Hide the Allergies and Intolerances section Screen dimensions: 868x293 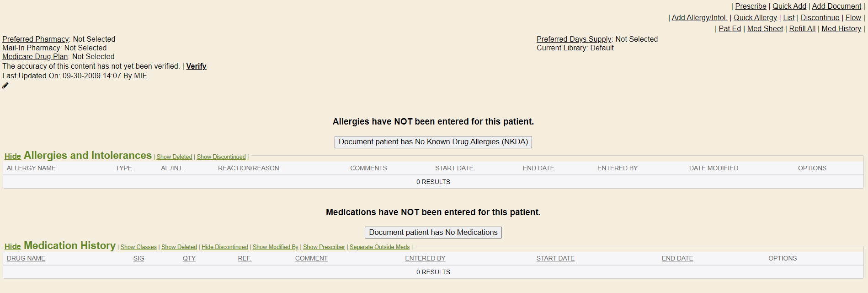pyautogui.click(x=13, y=157)
